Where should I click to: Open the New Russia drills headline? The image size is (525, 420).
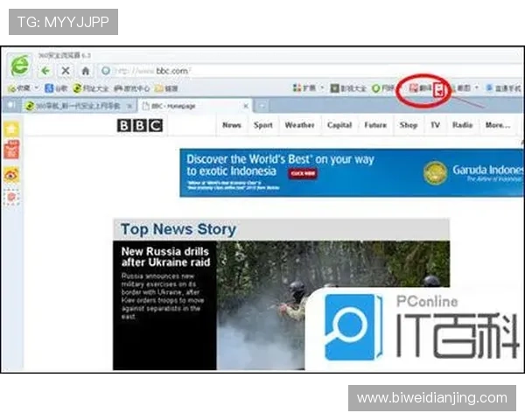165,255
